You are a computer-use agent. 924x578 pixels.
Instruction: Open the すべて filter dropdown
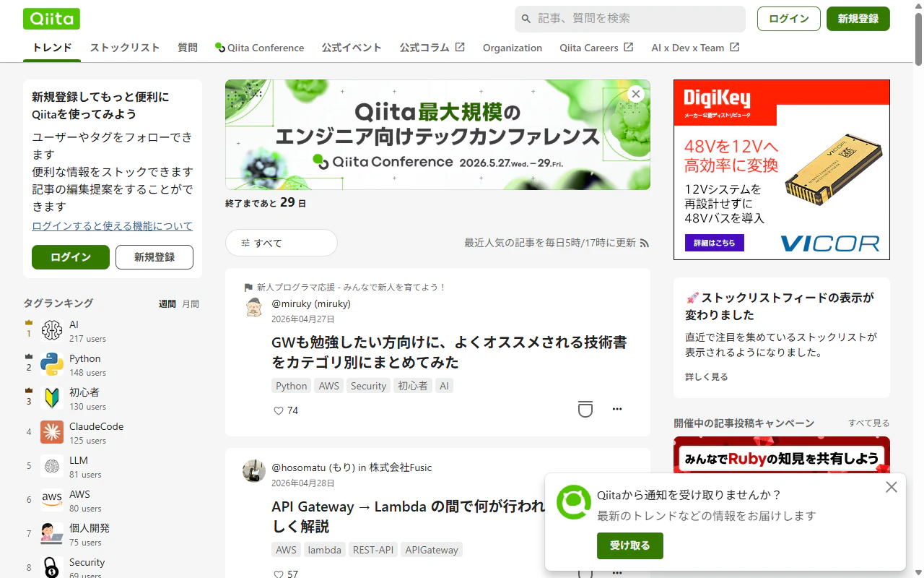click(282, 243)
